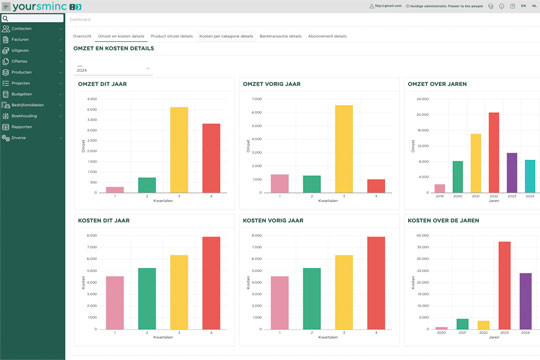Image resolution: width=540 pixels, height=360 pixels.
Task: Click the info circle icon in header
Action: click(x=501, y=6)
